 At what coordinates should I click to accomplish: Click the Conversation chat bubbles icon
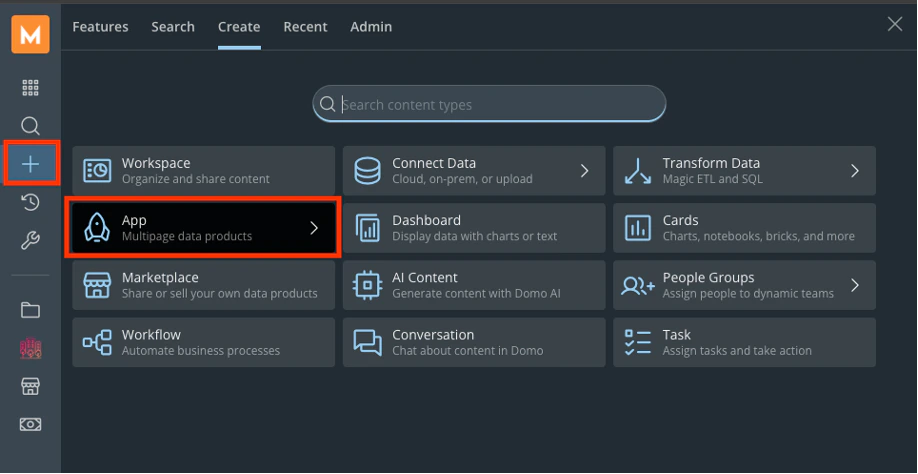[x=368, y=342]
